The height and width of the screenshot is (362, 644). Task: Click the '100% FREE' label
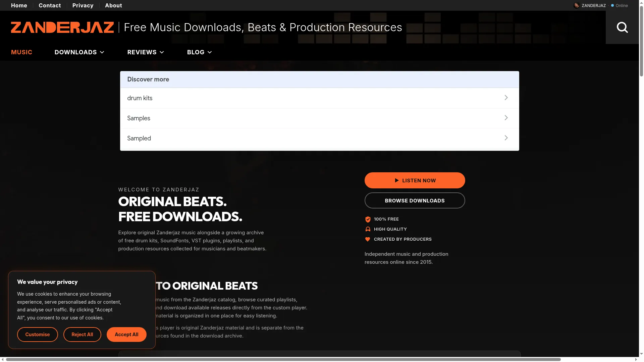(x=386, y=219)
